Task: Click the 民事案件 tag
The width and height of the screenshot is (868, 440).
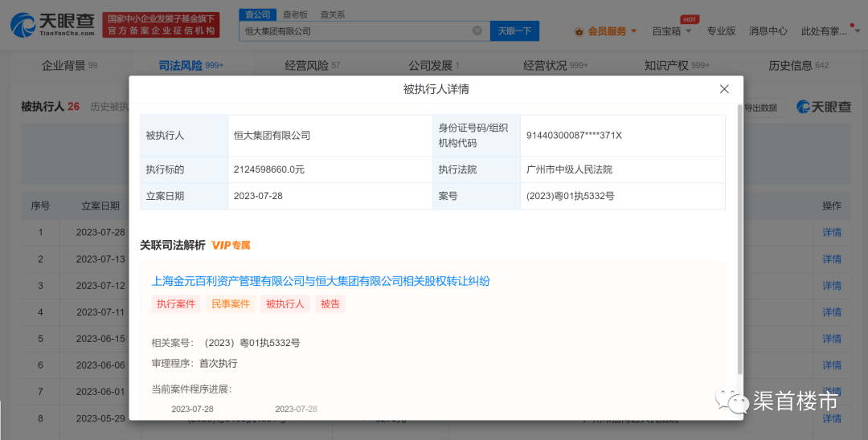Action: (231, 304)
